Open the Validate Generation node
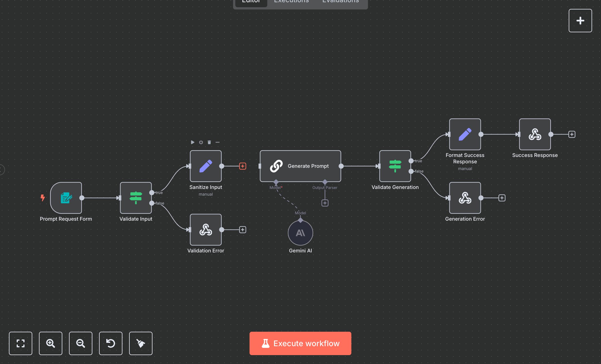Viewport: 601px width, 364px height. pyautogui.click(x=395, y=166)
